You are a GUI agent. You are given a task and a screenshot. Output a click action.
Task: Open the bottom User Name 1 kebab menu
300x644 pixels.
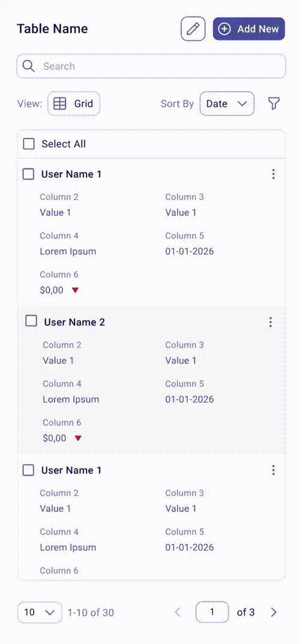tap(273, 470)
